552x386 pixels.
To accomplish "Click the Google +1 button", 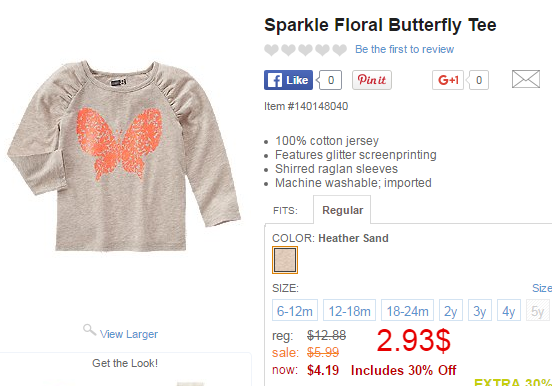I will coord(448,80).
